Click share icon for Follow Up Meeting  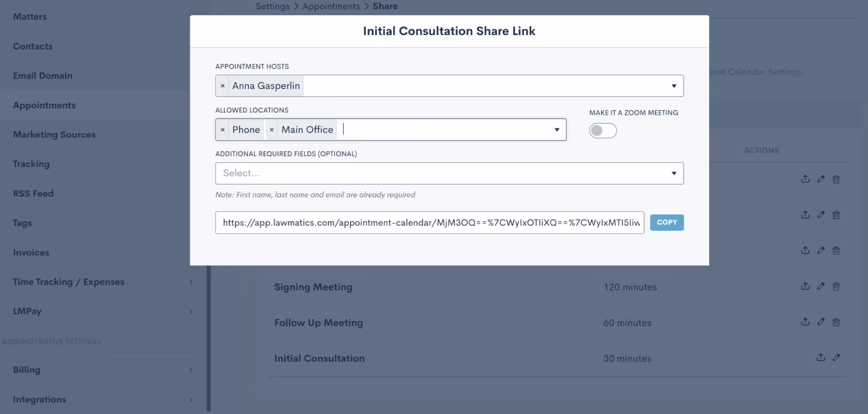(805, 322)
